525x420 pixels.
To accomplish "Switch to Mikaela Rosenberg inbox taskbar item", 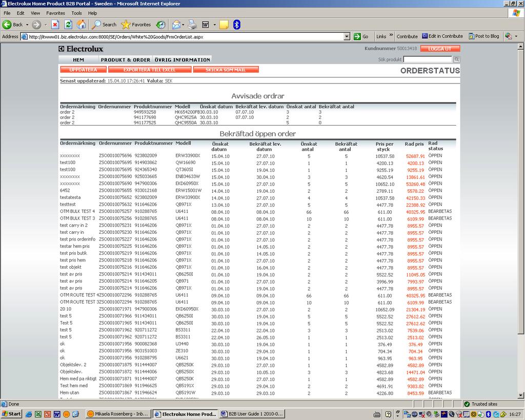I will (118, 414).
